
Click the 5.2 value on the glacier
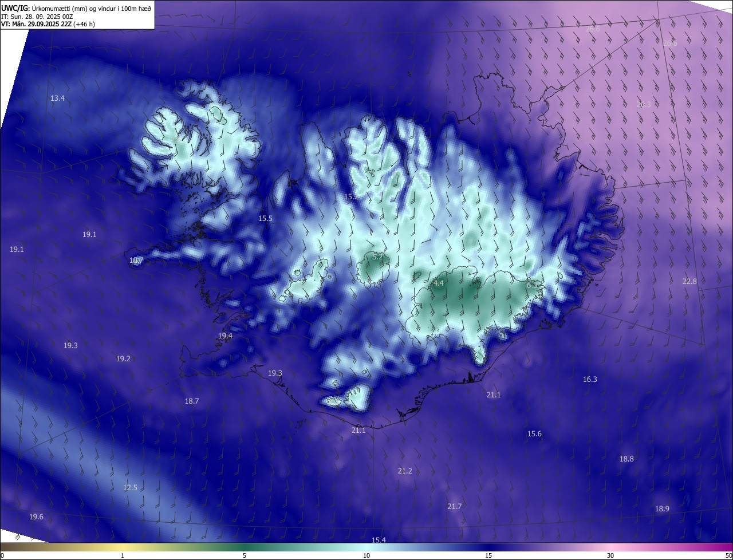(377, 257)
